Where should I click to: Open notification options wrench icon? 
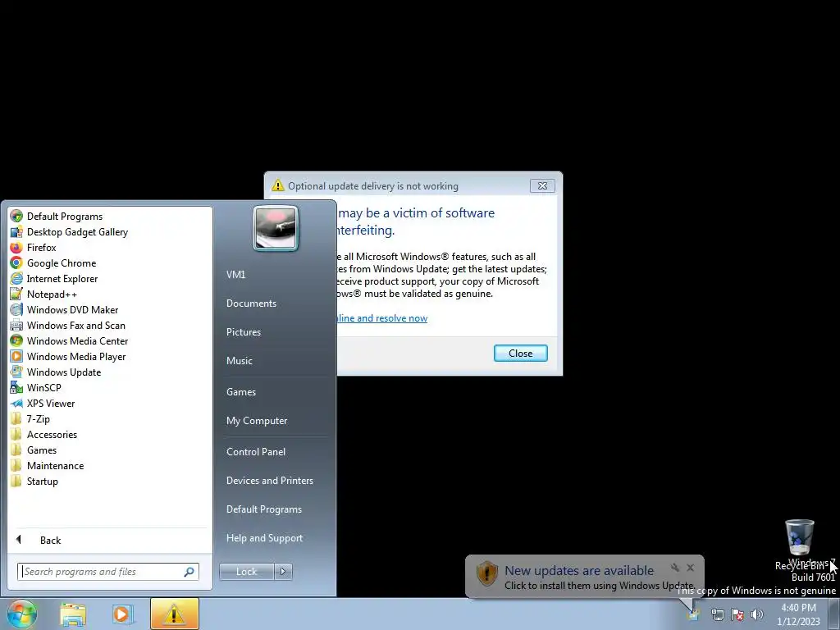675,568
